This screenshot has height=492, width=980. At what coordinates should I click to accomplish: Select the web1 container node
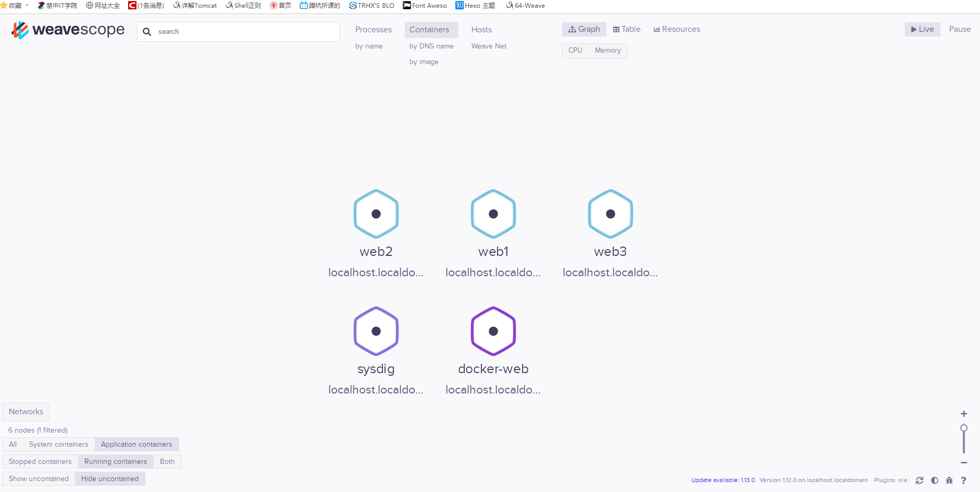point(493,214)
